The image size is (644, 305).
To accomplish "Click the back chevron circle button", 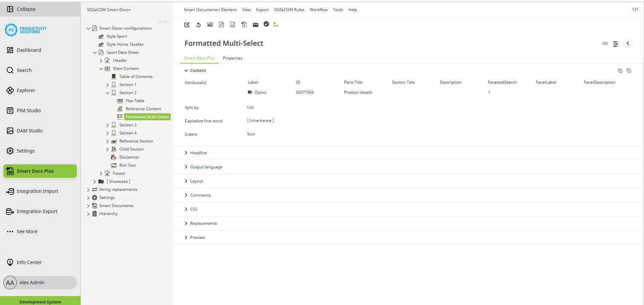I will [x=628, y=43].
